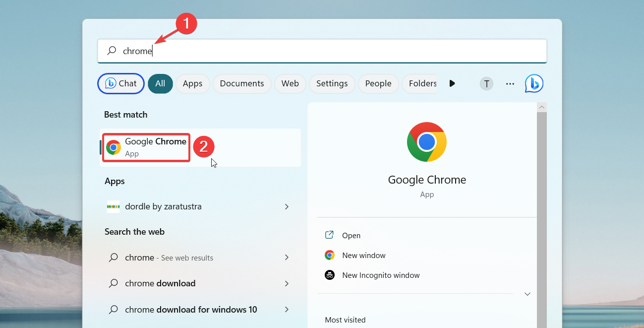Screen dimensions: 644x328
Task: Click the New Incognito window icon
Action: tap(330, 275)
